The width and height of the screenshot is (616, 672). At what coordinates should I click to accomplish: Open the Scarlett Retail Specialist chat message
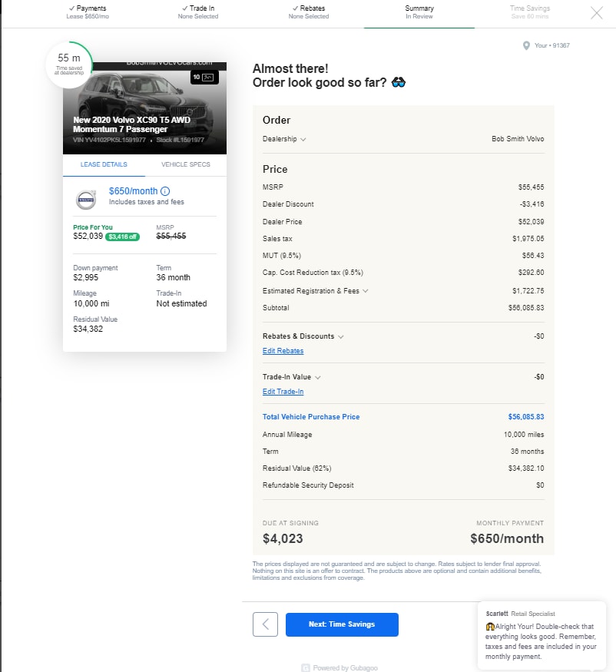[x=541, y=636]
